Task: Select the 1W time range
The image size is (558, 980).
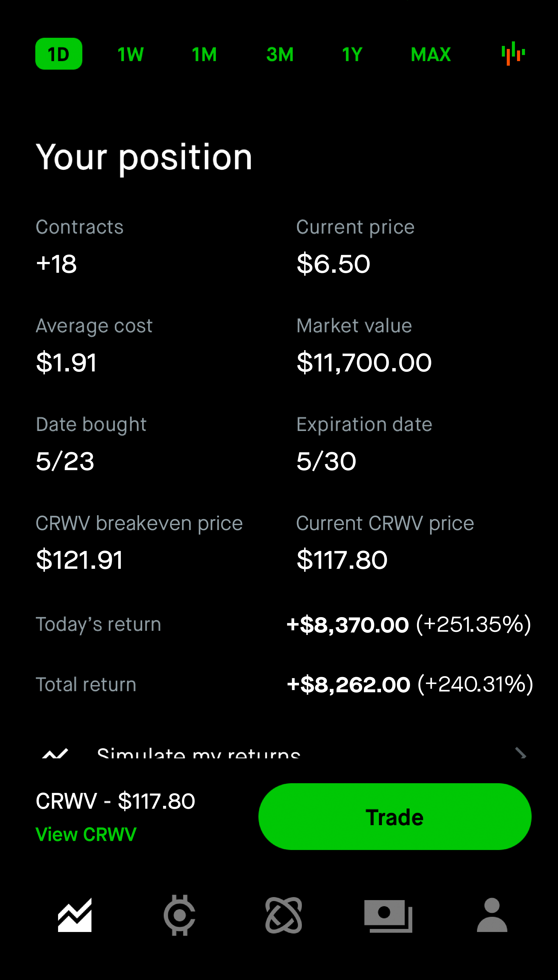Action: tap(131, 54)
